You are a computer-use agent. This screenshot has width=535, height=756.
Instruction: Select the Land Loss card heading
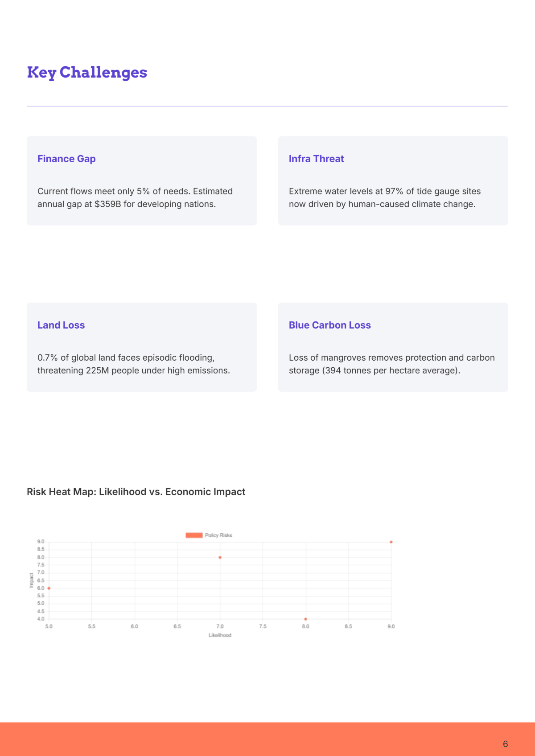tap(61, 325)
